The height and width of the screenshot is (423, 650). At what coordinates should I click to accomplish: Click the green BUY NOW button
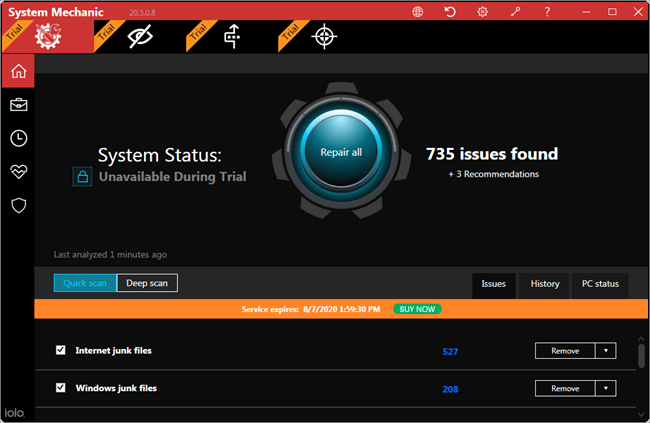coord(417,309)
